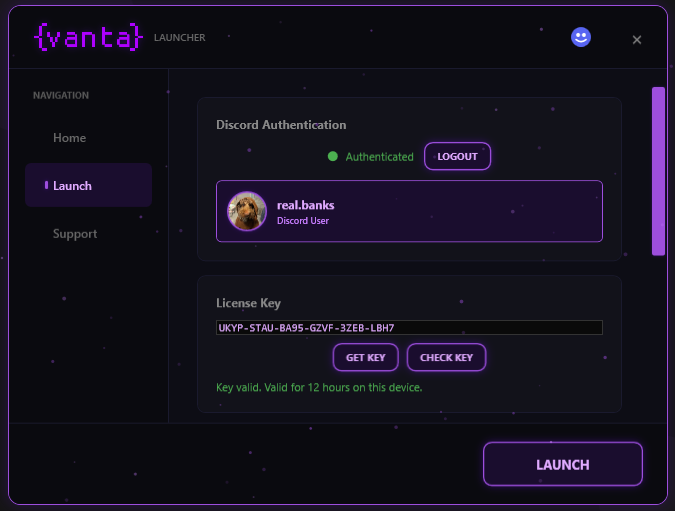Select the Launch navigation item

pos(88,186)
